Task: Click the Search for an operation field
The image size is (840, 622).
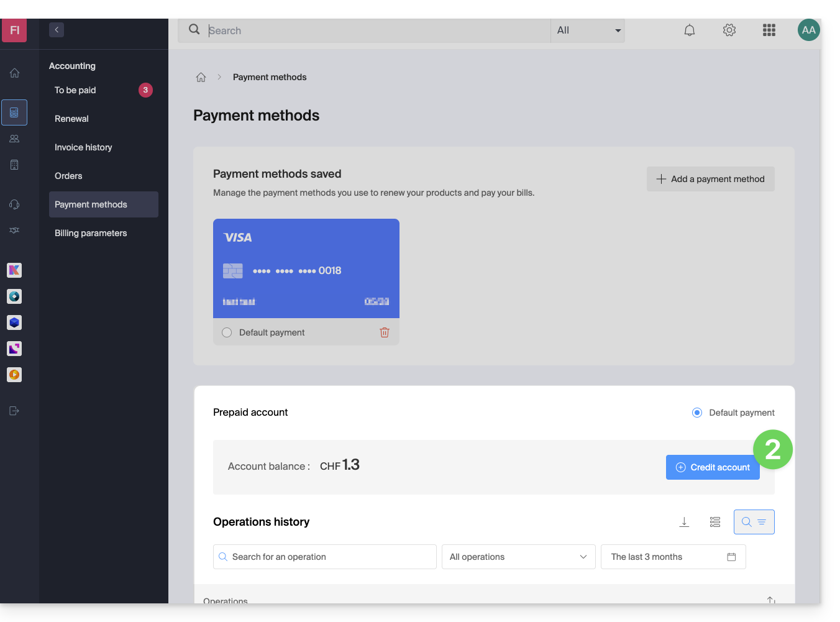Action: click(324, 557)
